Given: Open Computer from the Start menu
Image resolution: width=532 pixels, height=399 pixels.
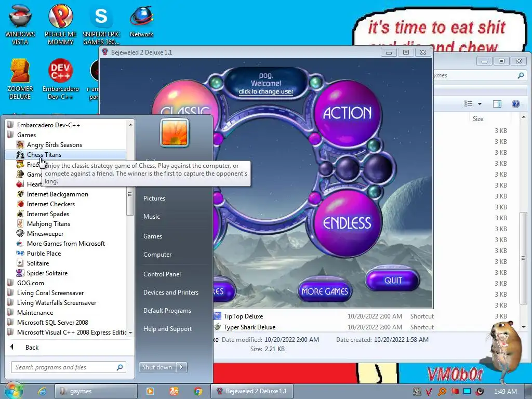Looking at the screenshot, I should coord(157,255).
